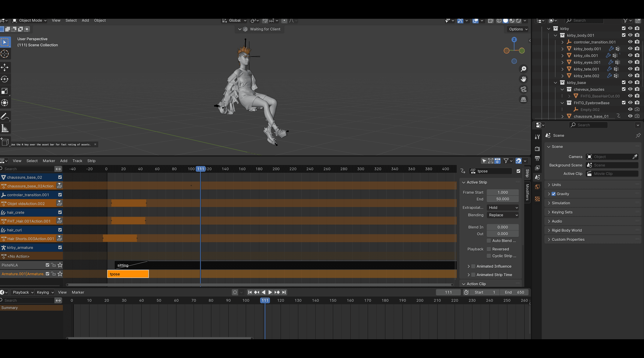
Task: Select the Move tool in viewport toolbar
Action: tap(5, 67)
